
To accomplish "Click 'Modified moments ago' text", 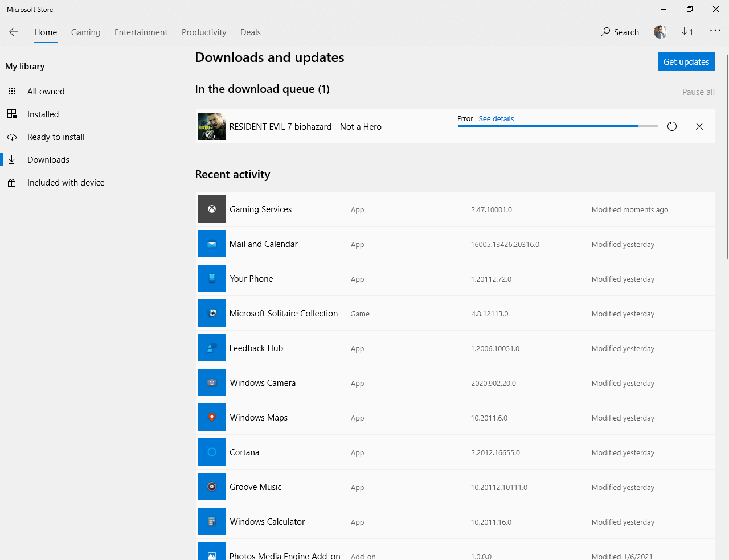I will coord(630,209).
